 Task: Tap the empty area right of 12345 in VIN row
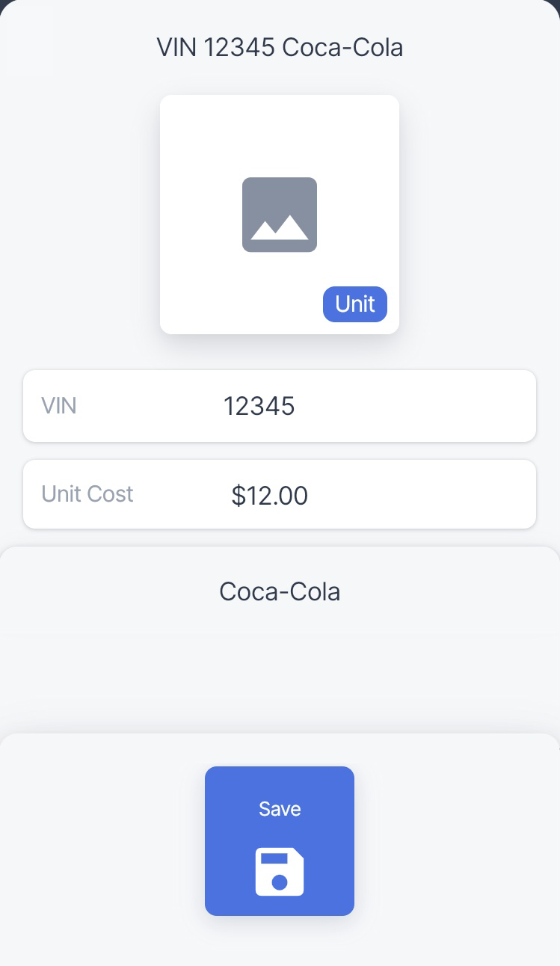[x=419, y=406]
